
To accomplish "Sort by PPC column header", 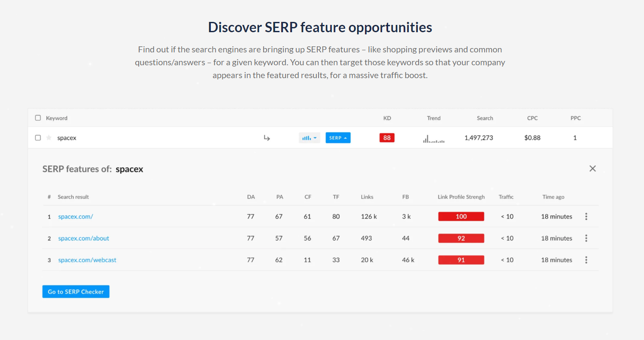I will click(x=576, y=118).
